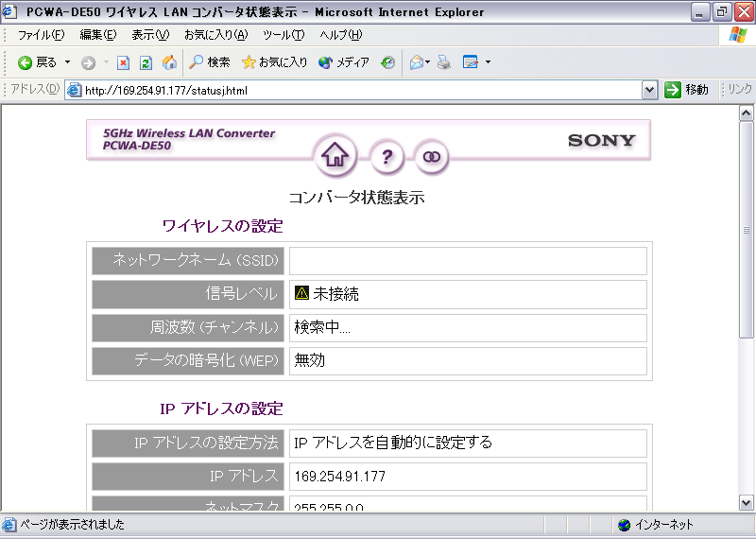Open the 表示(V) menu
The image size is (756, 539).
150,35
